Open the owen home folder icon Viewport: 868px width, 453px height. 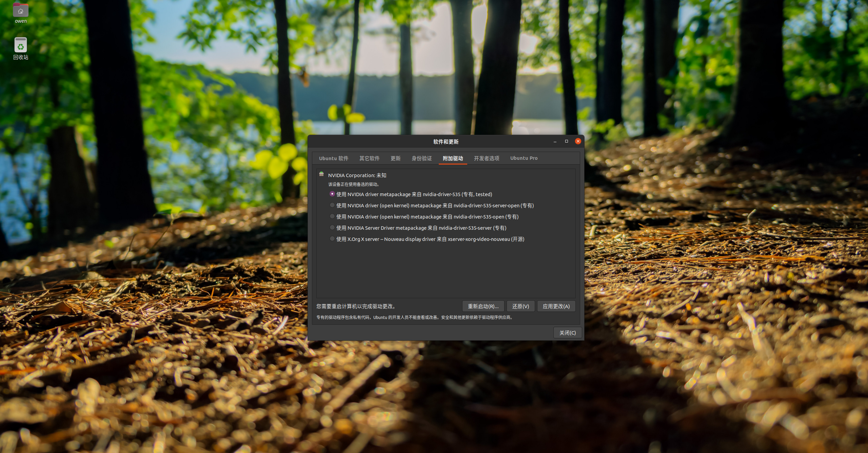(x=21, y=11)
